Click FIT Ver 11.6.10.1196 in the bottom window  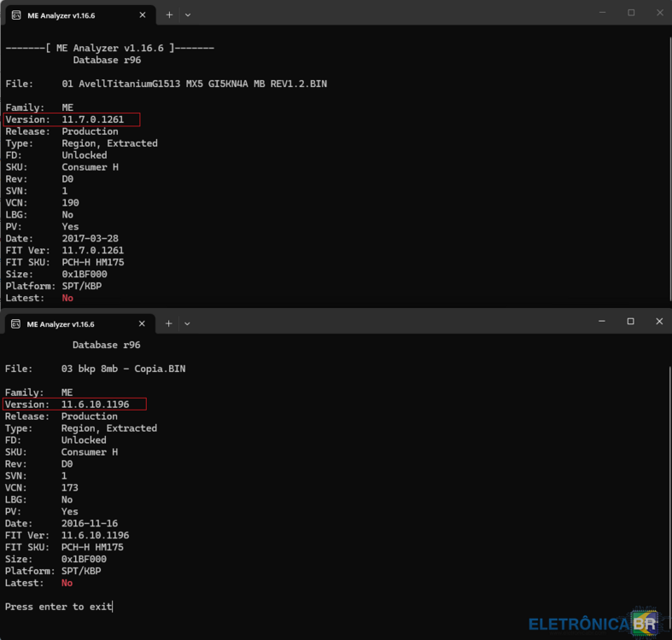coord(95,536)
